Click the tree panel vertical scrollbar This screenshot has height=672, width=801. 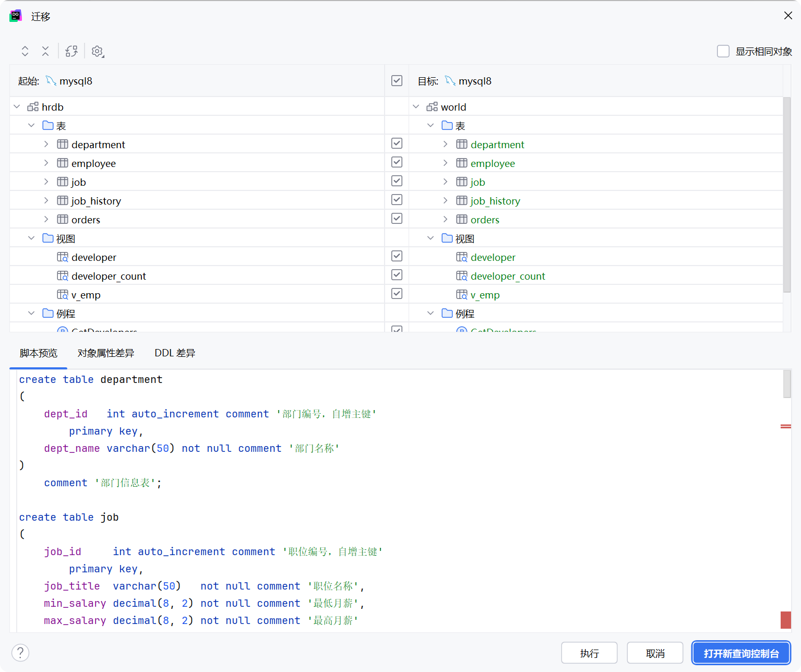tap(787, 195)
